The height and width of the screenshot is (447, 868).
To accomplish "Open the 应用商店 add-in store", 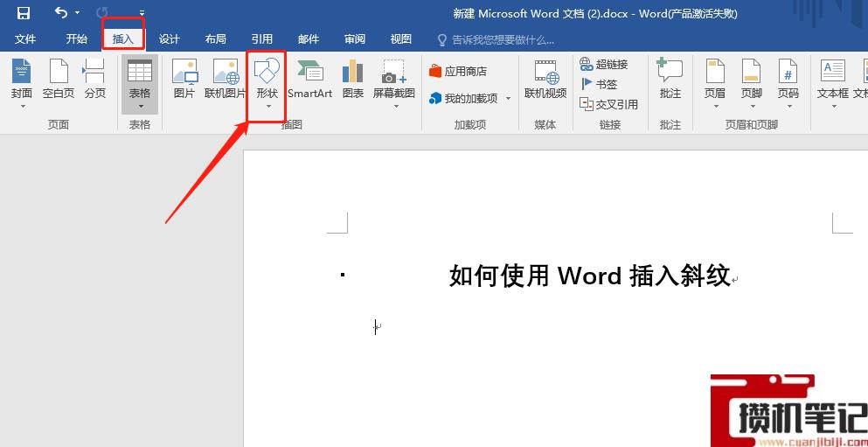I will click(458, 72).
